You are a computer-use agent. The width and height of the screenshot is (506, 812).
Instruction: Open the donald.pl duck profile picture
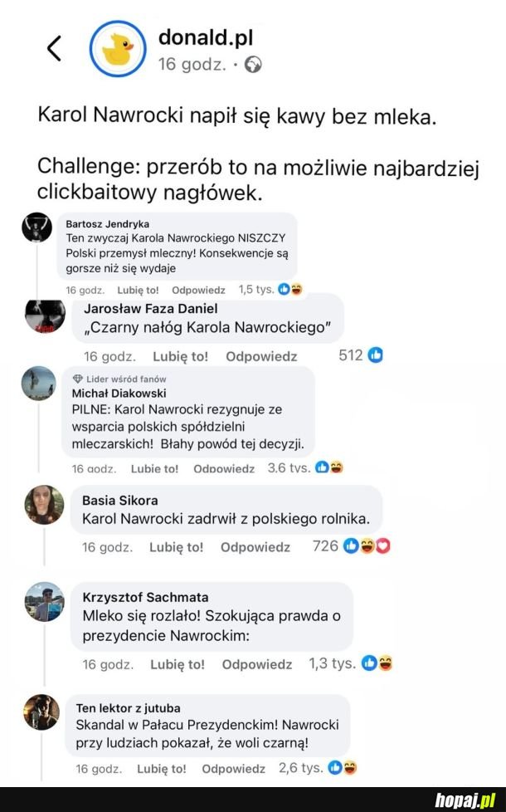[x=118, y=49]
